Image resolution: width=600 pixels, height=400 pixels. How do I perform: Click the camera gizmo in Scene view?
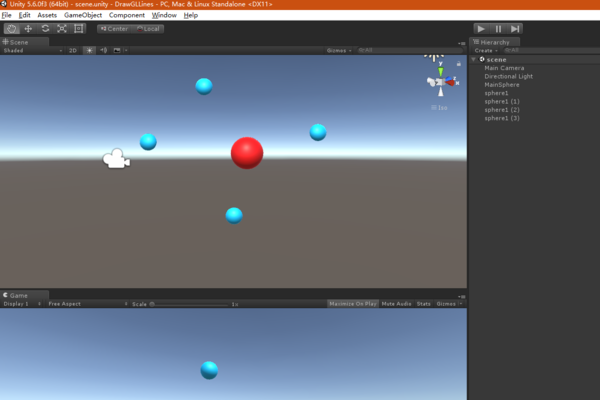(117, 158)
